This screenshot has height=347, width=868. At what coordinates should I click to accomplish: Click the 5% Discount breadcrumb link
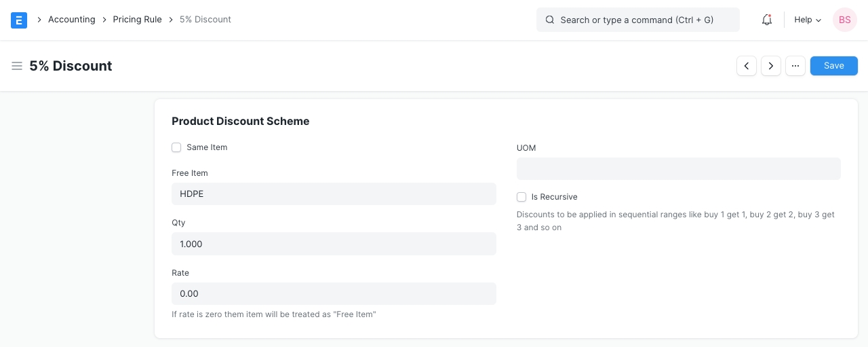(x=205, y=20)
